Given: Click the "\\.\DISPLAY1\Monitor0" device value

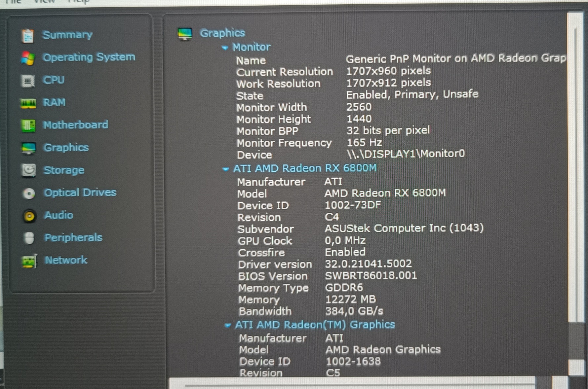Looking at the screenshot, I should 406,154.
